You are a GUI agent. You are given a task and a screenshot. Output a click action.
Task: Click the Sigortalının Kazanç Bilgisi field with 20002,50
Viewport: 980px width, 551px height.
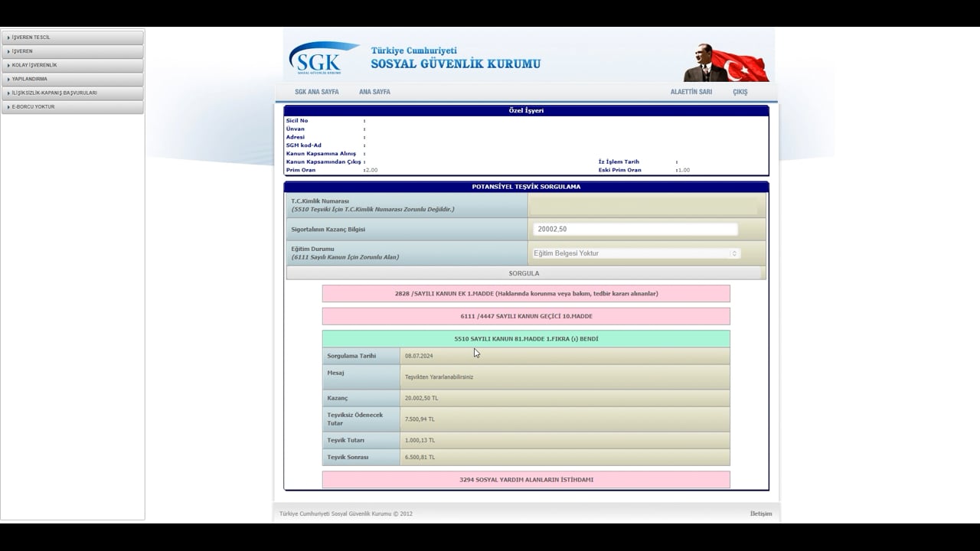635,229
